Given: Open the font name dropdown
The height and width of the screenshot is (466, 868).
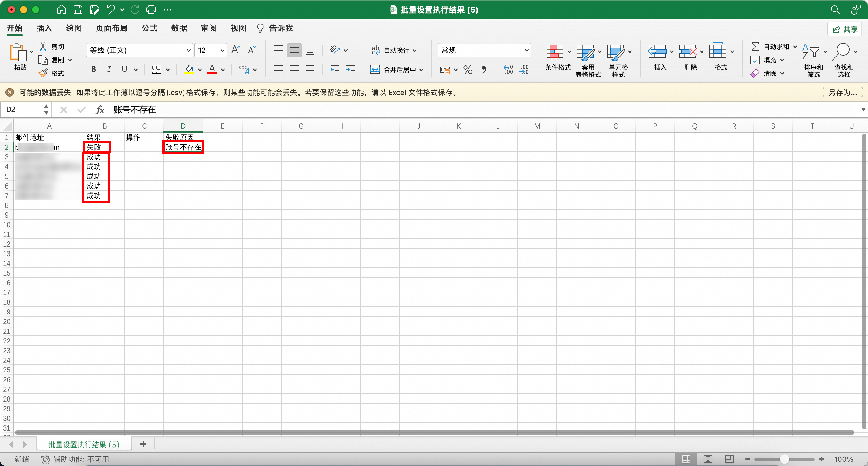Looking at the screenshot, I should [188, 50].
